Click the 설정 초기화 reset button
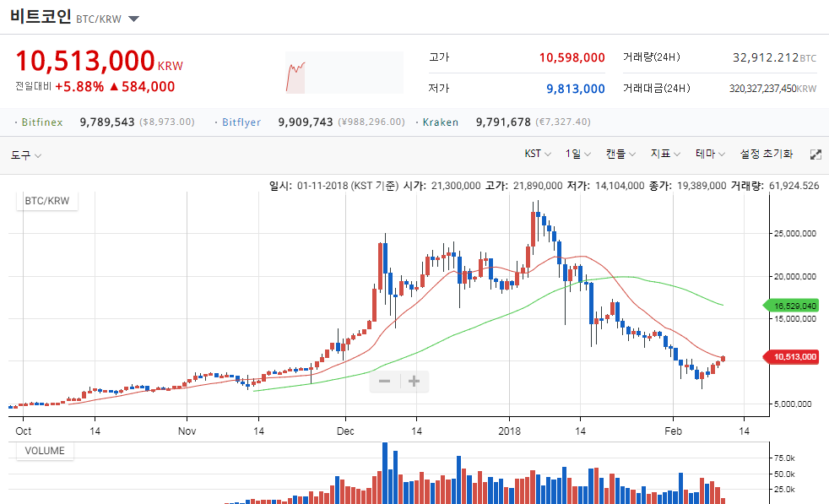829x504 pixels. click(x=767, y=154)
